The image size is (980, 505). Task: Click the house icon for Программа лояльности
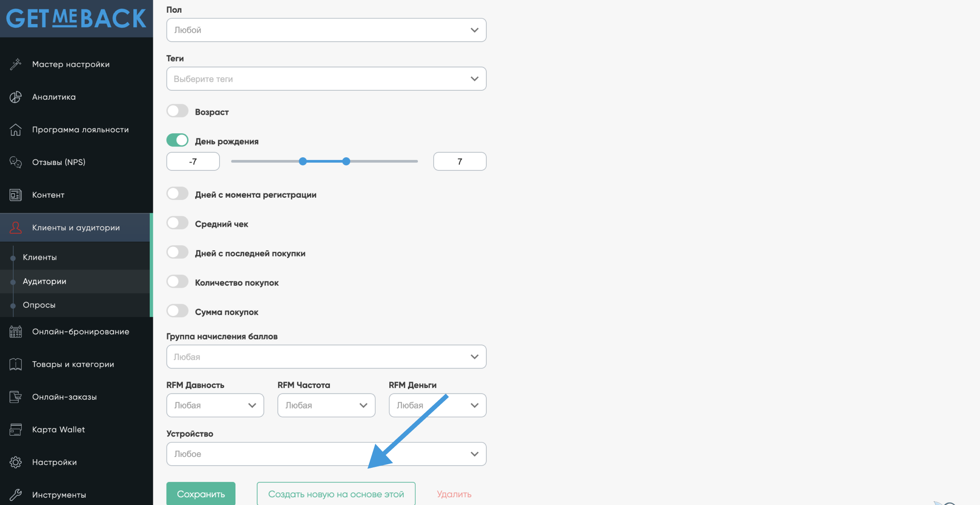coord(15,130)
